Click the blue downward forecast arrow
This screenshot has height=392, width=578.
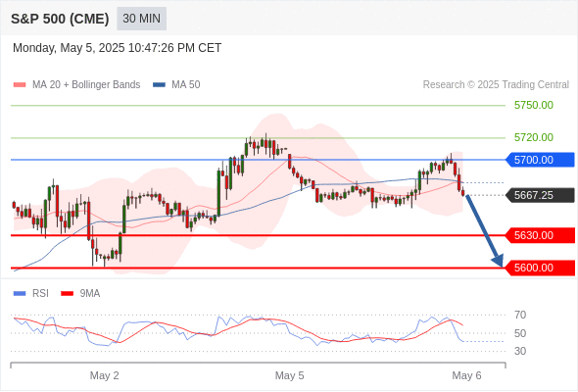484,230
